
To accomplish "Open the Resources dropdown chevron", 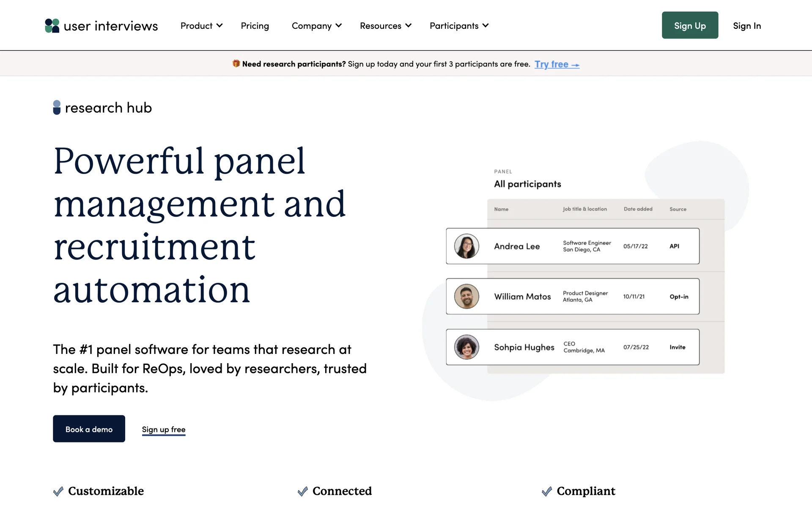I will pyautogui.click(x=408, y=26).
